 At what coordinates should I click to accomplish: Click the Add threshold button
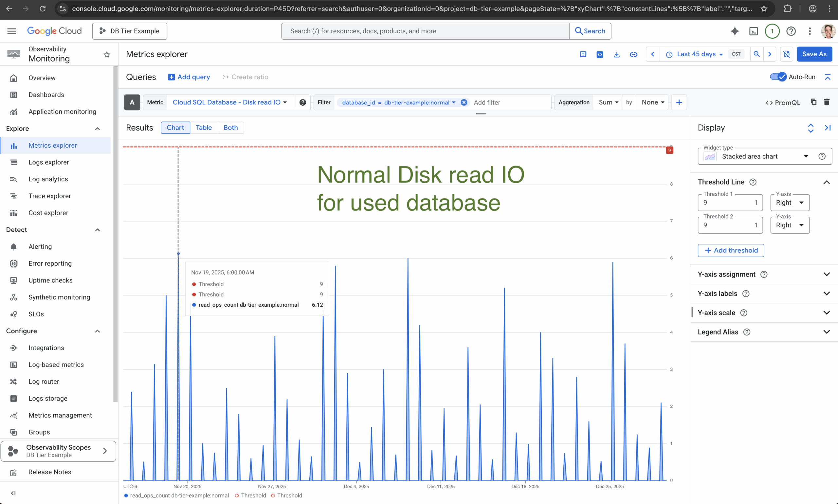730,250
